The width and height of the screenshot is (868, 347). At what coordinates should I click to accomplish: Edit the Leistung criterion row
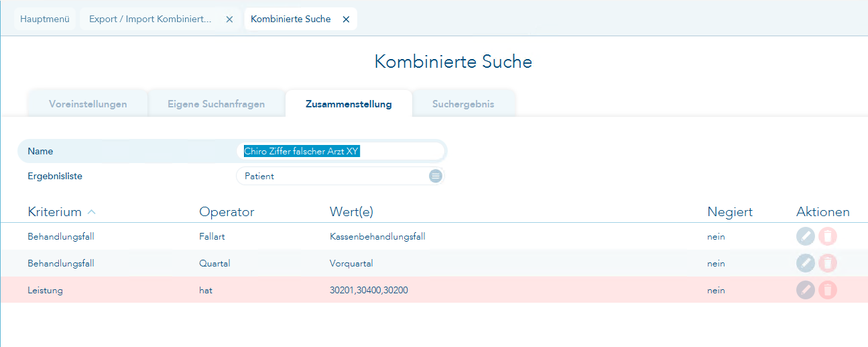tap(805, 290)
